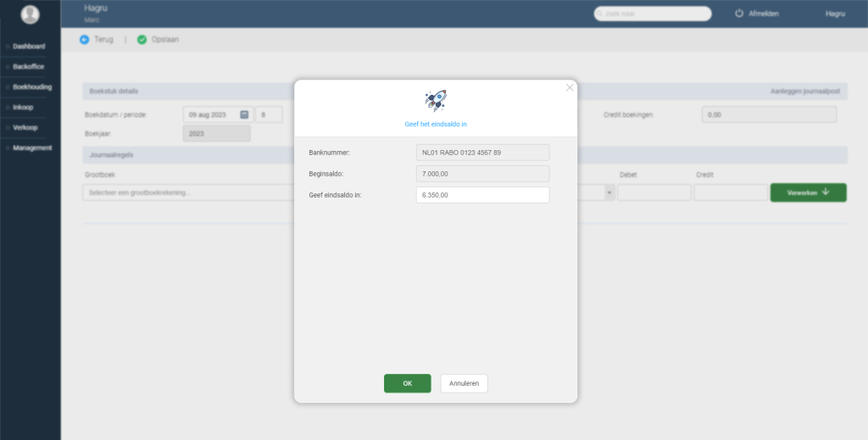
Task: Click the Hagru title in header
Action: (x=96, y=8)
